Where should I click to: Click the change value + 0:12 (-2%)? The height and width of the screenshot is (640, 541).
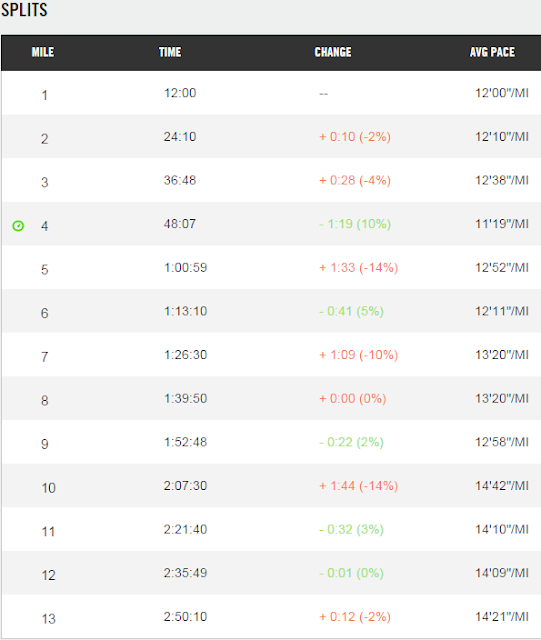355,617
